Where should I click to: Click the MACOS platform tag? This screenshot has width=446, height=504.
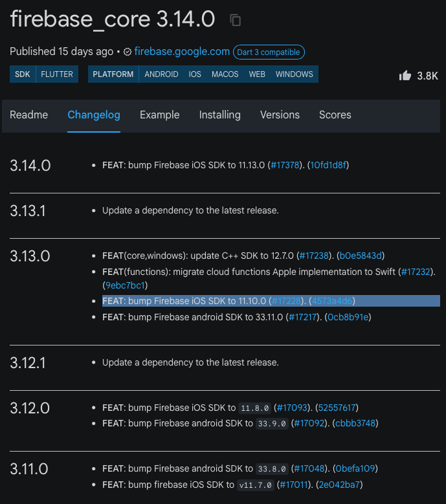tap(225, 74)
